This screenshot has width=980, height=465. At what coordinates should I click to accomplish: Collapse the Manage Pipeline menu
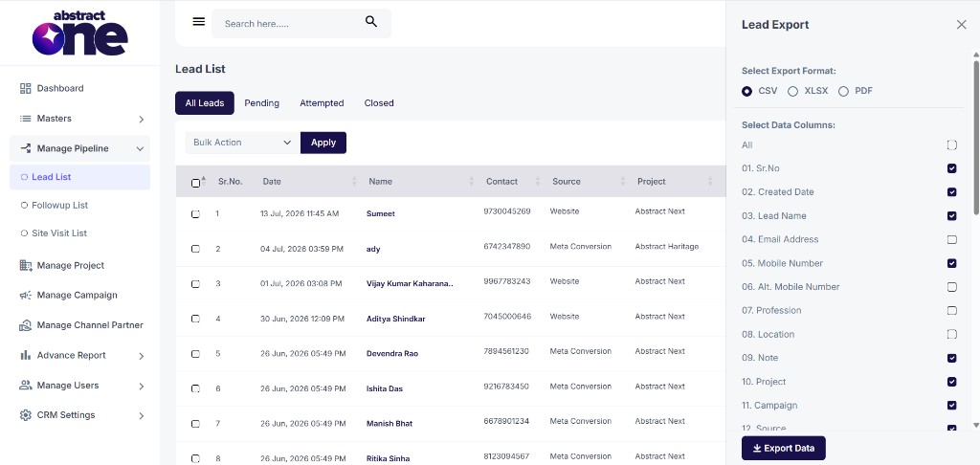(140, 148)
